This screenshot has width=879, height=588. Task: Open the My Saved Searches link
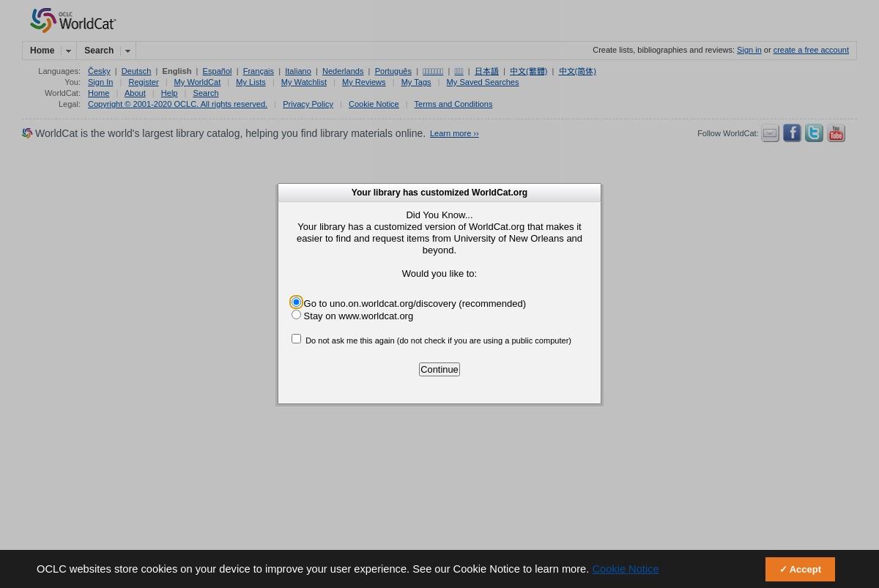(482, 82)
